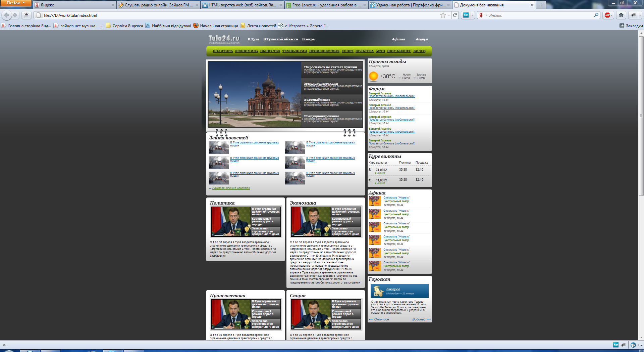The height and width of the screenshot is (352, 644).
Task: Open the eLifespaces » General bookmark
Action: 304,26
